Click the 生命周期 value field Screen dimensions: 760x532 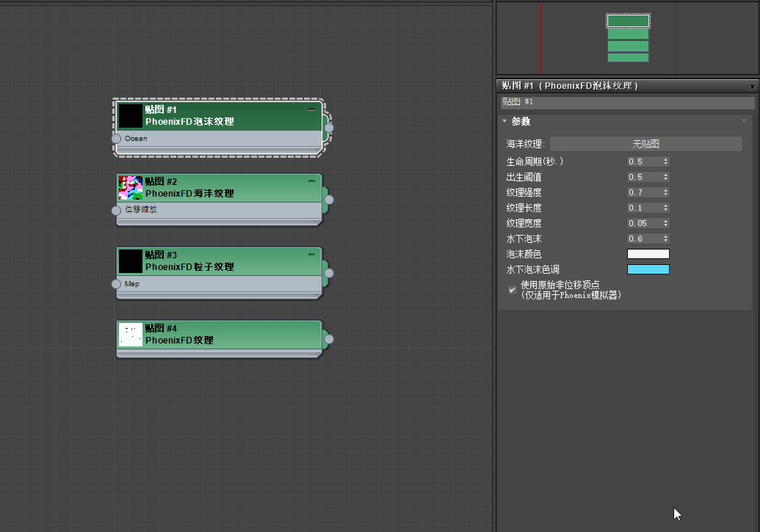tap(645, 161)
